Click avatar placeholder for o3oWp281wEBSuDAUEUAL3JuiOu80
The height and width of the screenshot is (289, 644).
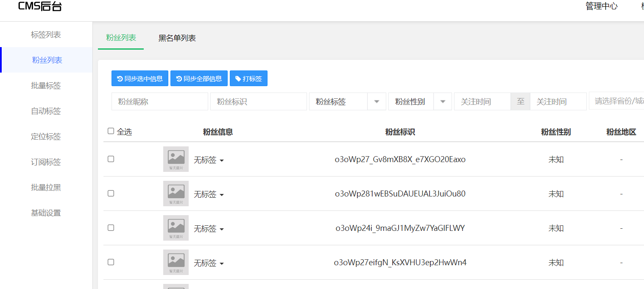coord(176,194)
